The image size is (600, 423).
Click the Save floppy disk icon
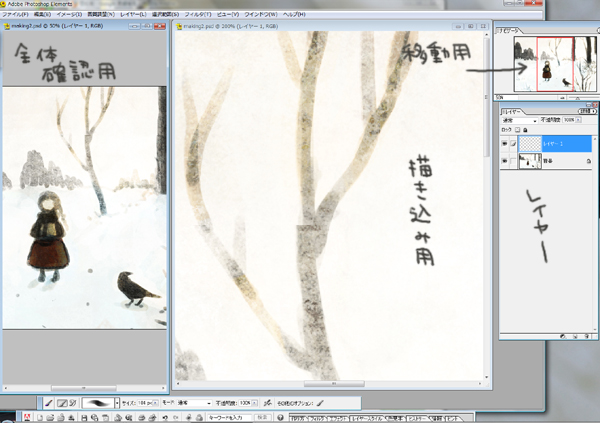pos(84,418)
